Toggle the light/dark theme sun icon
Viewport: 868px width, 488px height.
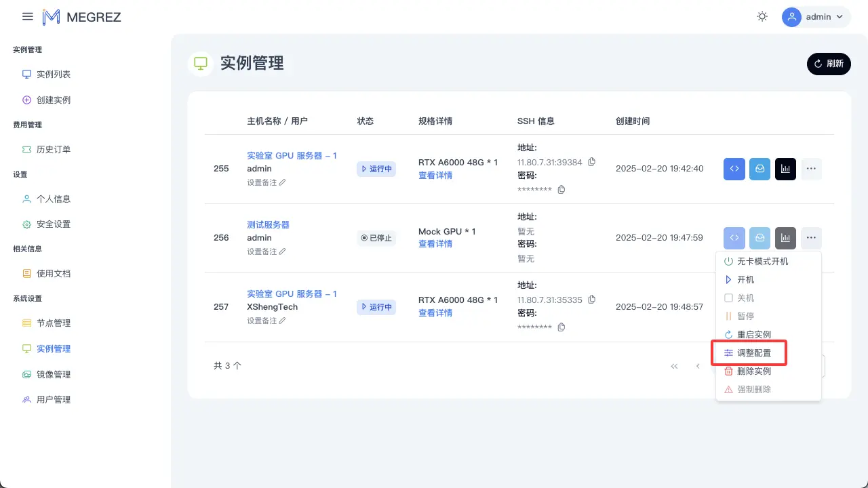click(762, 17)
